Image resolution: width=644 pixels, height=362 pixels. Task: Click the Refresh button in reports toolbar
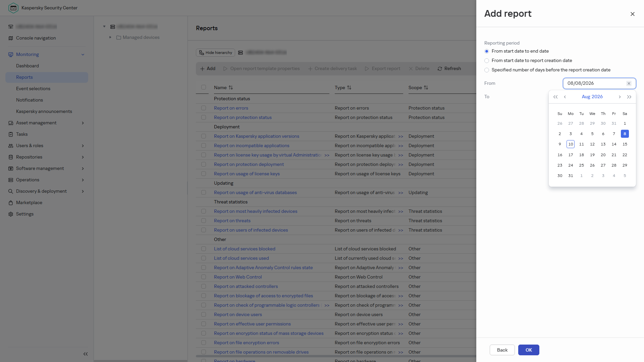pyautogui.click(x=449, y=69)
